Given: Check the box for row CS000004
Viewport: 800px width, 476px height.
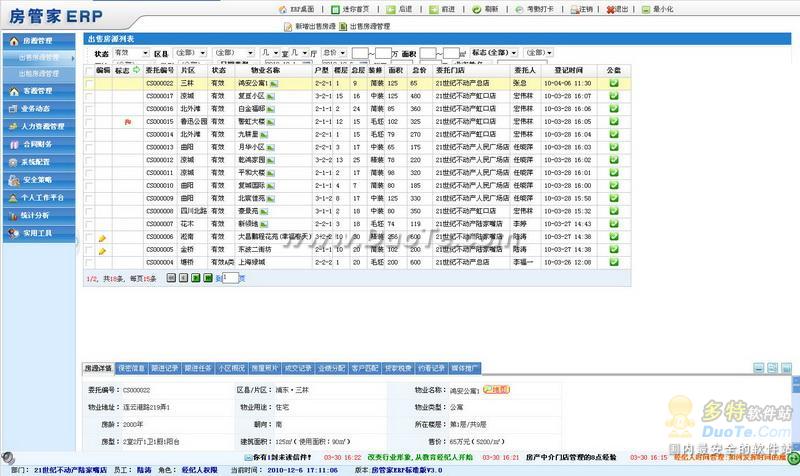Looking at the screenshot, I should click(x=90, y=262).
